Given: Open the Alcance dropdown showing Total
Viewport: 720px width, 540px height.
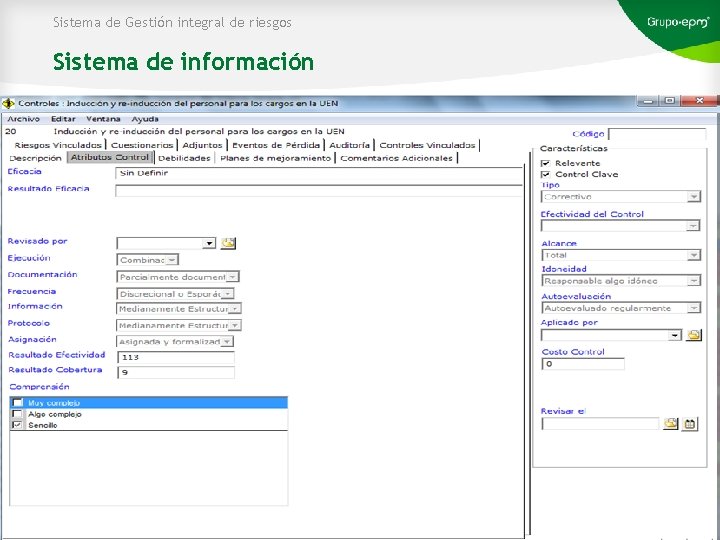Looking at the screenshot, I should (694, 255).
